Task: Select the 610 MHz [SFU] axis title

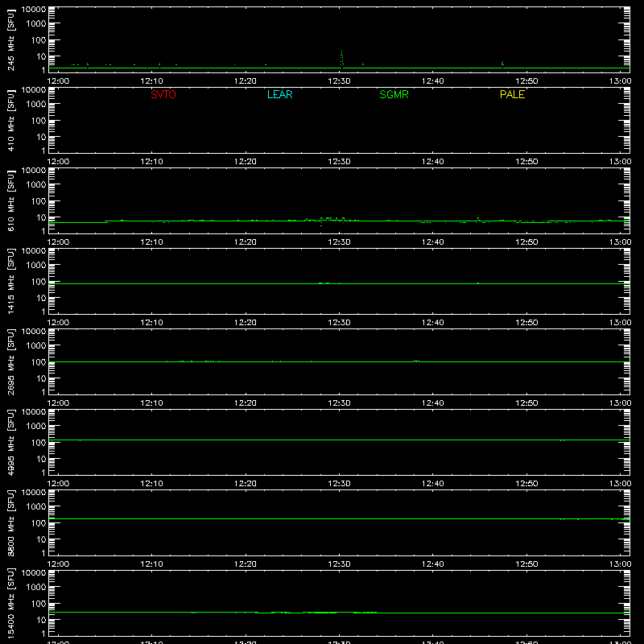Action: 11,201
